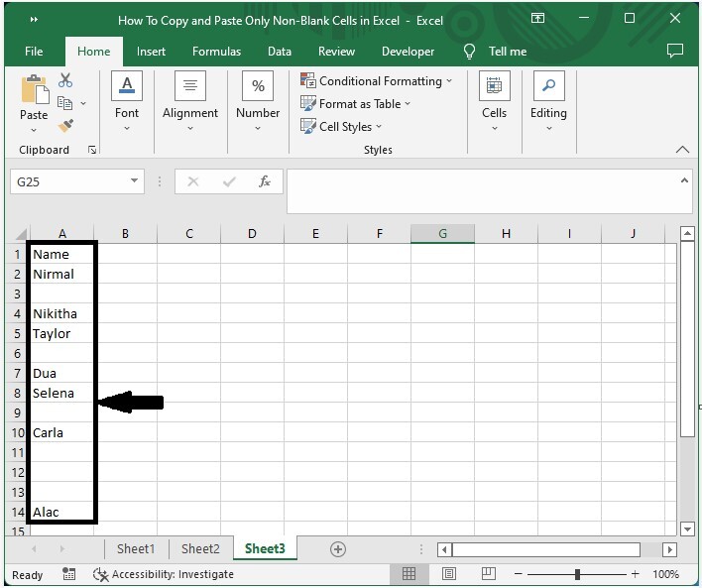702x588 pixels.
Task: Open the File menu
Action: (34, 52)
